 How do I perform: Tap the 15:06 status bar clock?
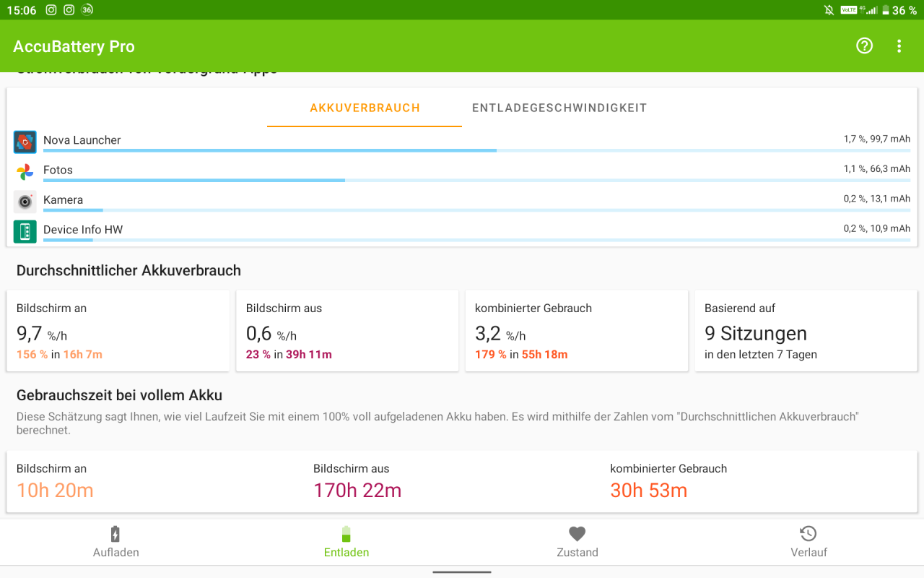click(22, 10)
